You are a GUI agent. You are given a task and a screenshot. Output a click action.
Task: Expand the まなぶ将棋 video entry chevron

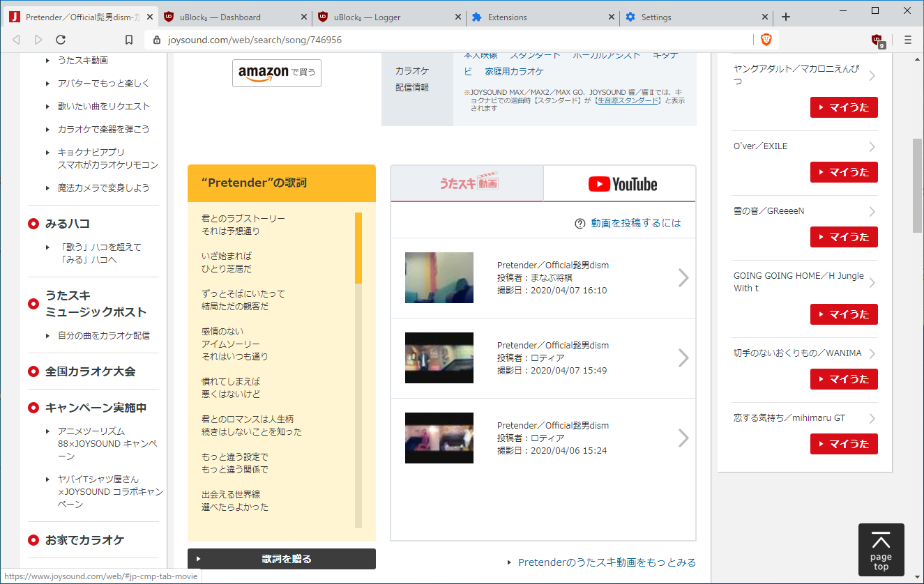coord(683,278)
